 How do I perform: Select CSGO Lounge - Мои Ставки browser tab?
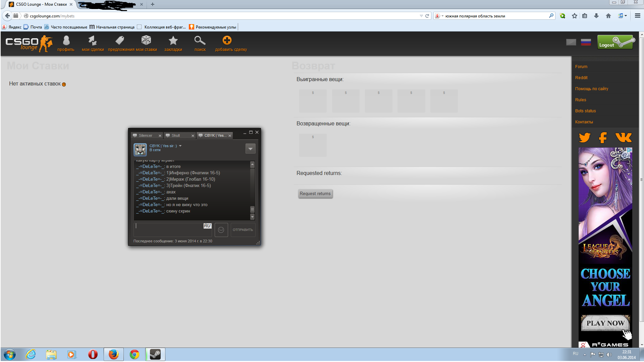click(41, 4)
